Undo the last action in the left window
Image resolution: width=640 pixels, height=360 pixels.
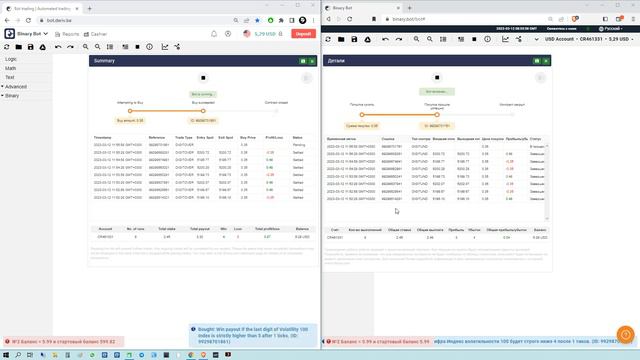point(58,47)
